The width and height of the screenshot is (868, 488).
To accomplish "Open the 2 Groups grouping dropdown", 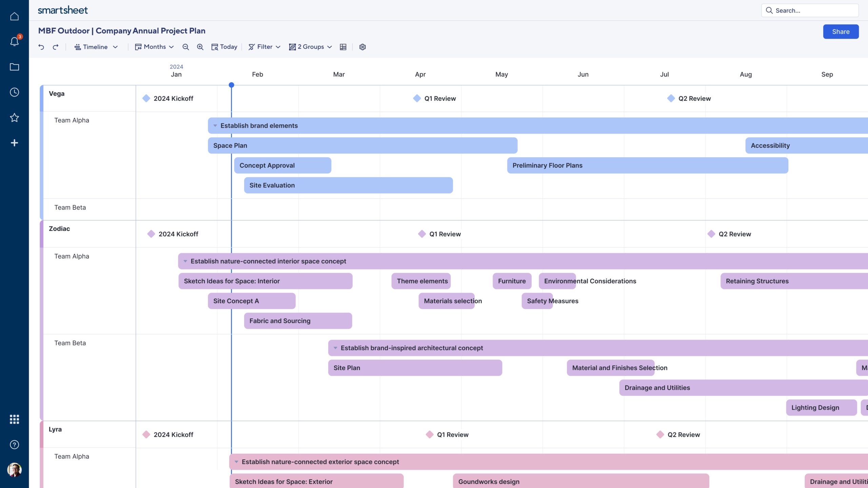I will (310, 47).
